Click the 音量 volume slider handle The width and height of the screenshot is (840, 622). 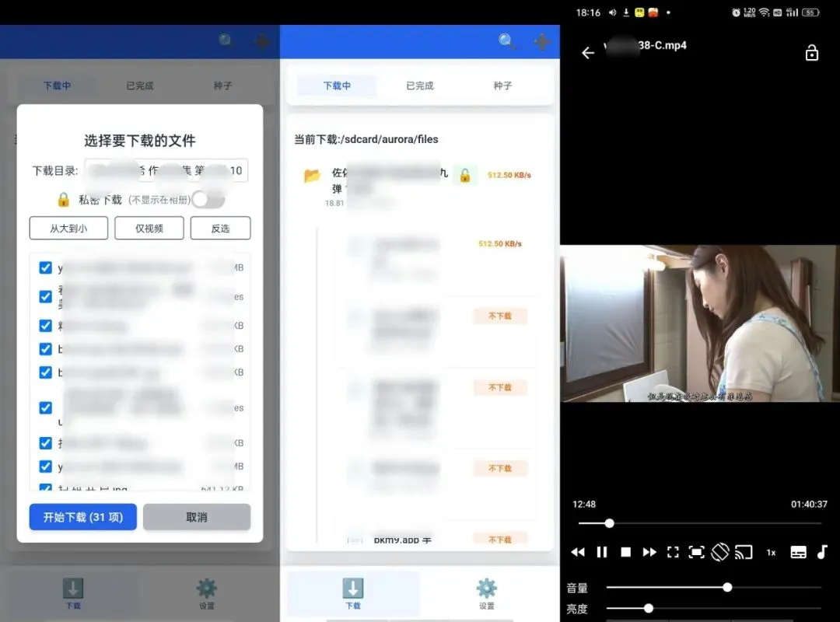(727, 587)
